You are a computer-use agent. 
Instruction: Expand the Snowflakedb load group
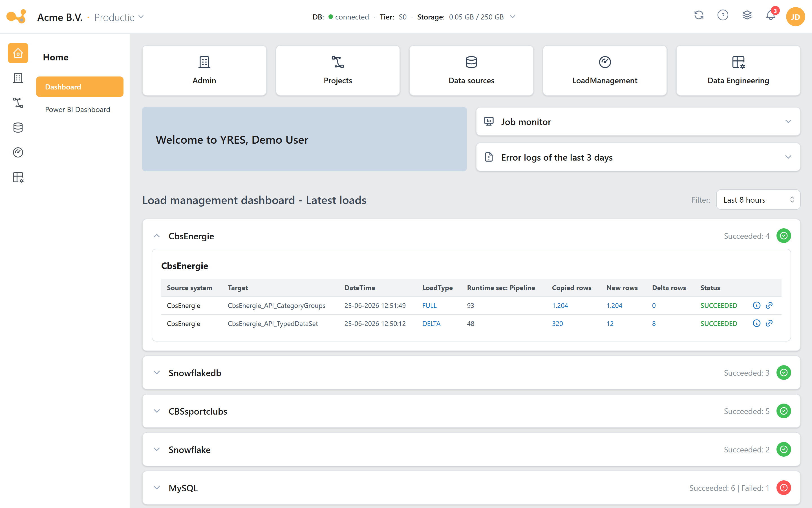[157, 373]
